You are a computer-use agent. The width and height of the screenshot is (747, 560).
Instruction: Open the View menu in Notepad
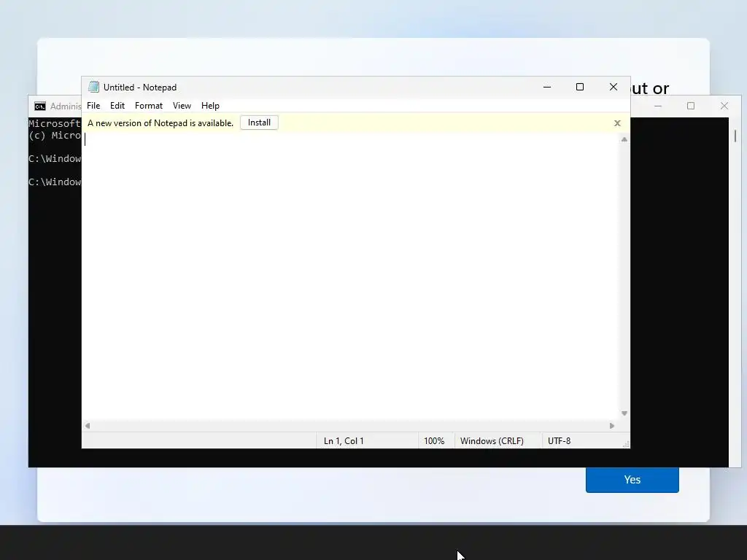pos(182,106)
